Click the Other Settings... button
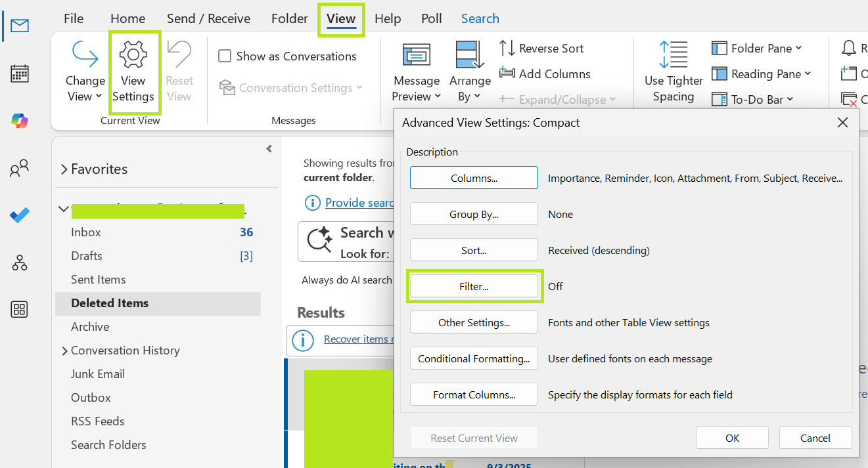Image resolution: width=868 pixels, height=468 pixels. pyautogui.click(x=474, y=322)
